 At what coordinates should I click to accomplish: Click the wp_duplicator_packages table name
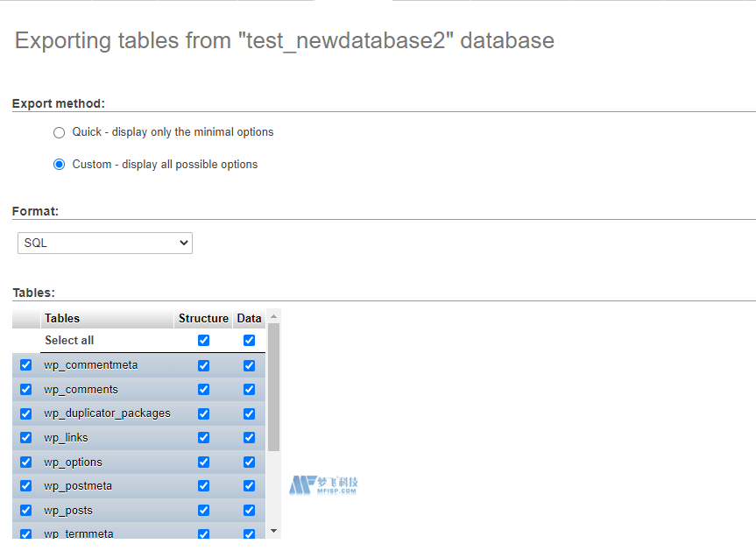(x=107, y=413)
